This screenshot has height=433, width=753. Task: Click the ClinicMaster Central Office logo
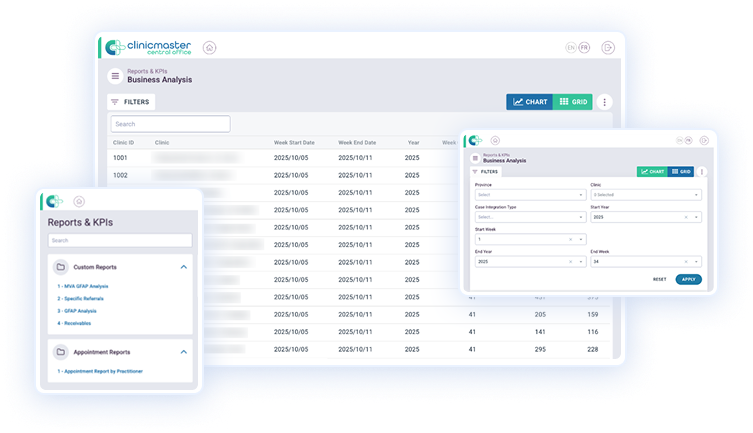(x=146, y=47)
